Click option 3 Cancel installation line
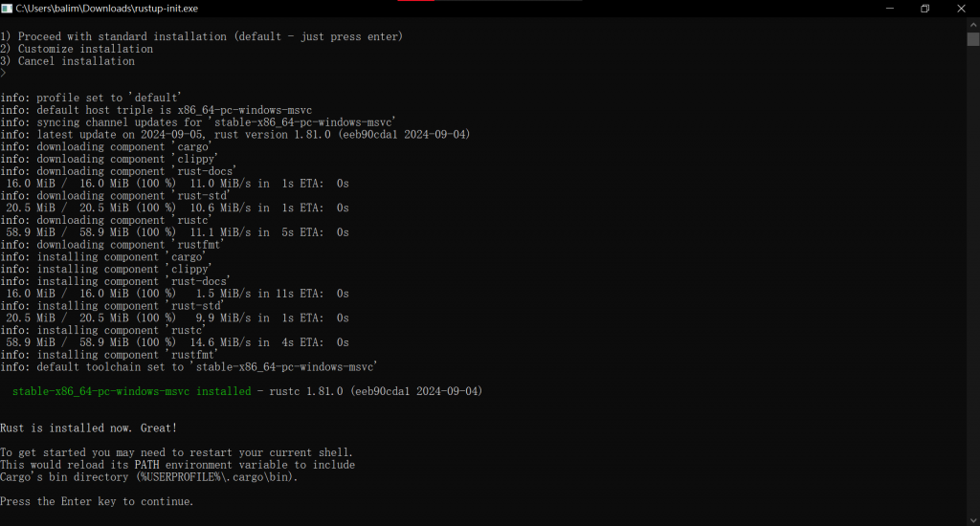980x526 pixels. click(x=68, y=61)
